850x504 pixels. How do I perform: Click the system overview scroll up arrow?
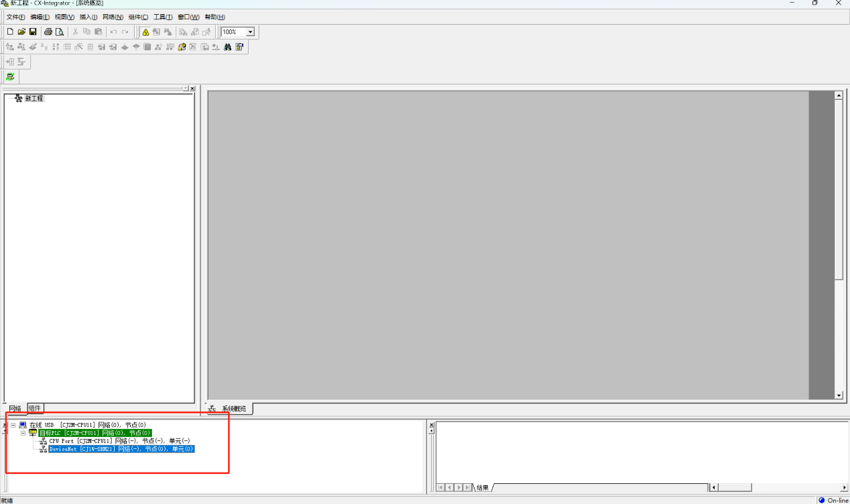[839, 95]
